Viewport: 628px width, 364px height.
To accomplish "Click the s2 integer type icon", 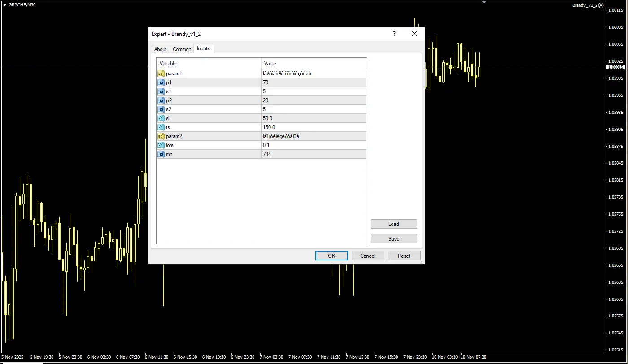I will click(x=161, y=109).
